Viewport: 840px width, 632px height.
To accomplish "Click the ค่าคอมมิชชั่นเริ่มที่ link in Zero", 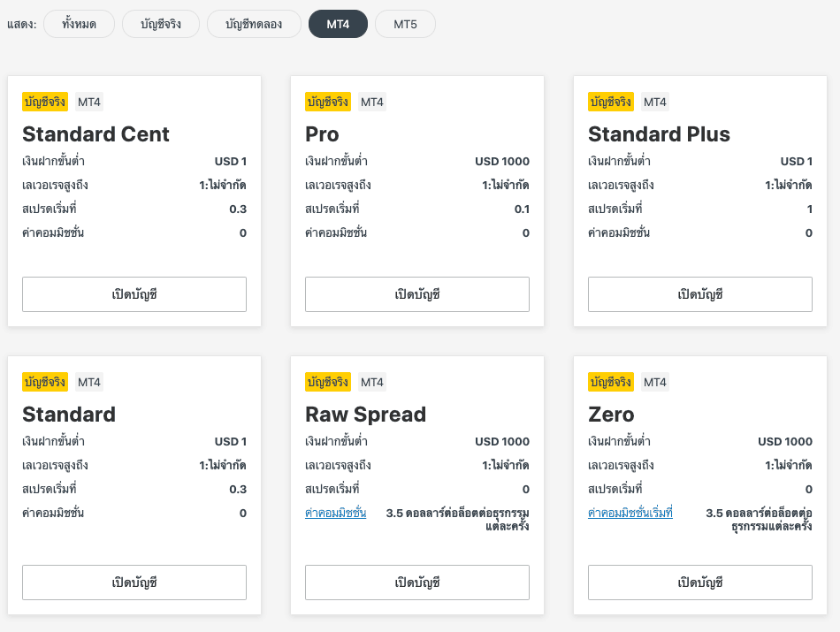I will point(630,513).
